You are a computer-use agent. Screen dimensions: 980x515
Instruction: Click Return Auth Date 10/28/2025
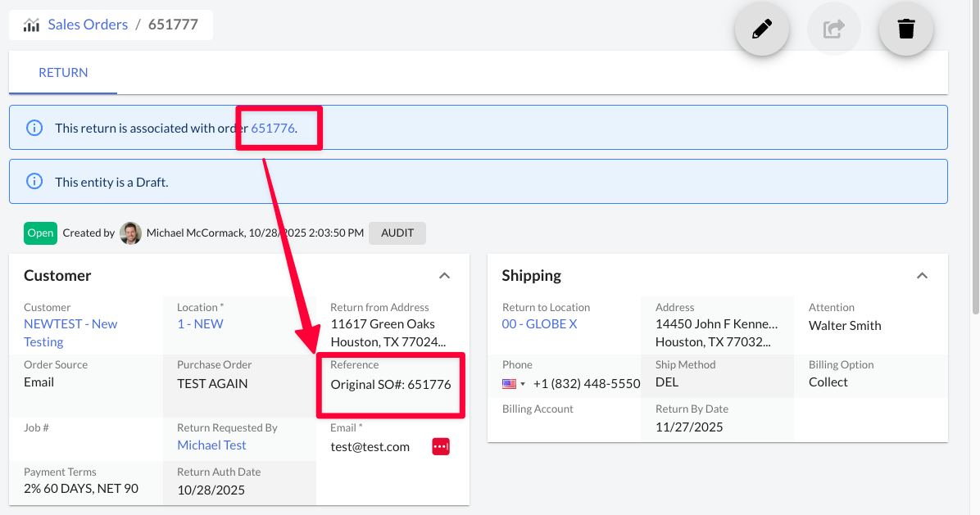(211, 490)
